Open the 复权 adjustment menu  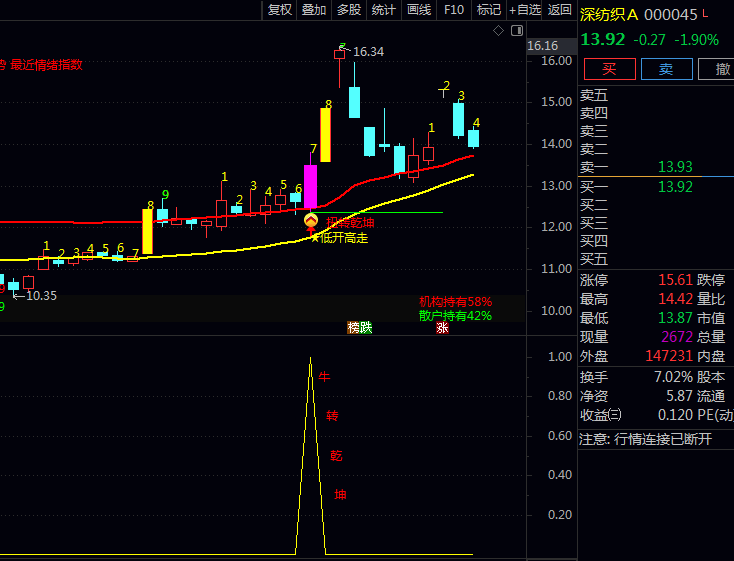click(280, 10)
